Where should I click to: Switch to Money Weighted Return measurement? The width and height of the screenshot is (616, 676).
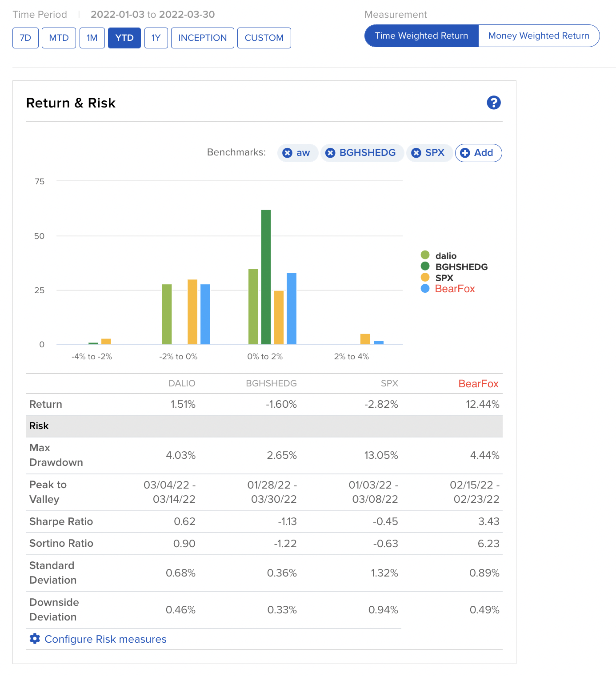pyautogui.click(x=538, y=36)
